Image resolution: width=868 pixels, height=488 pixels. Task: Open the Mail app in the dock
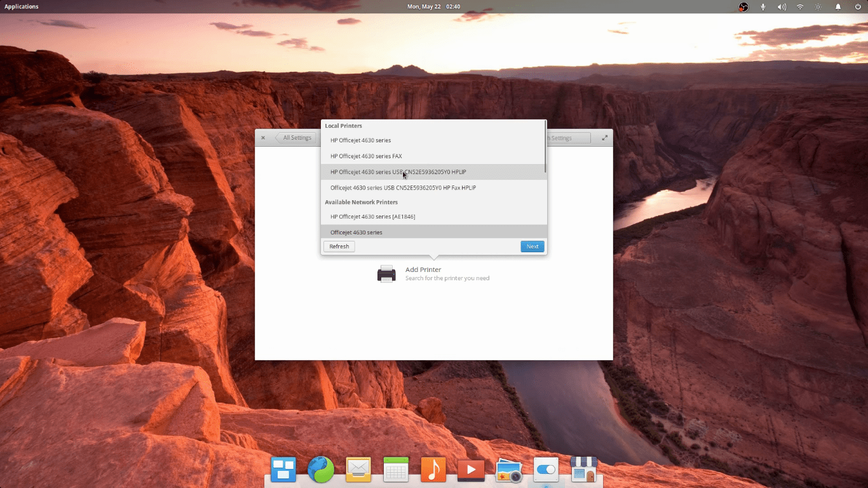(x=358, y=470)
